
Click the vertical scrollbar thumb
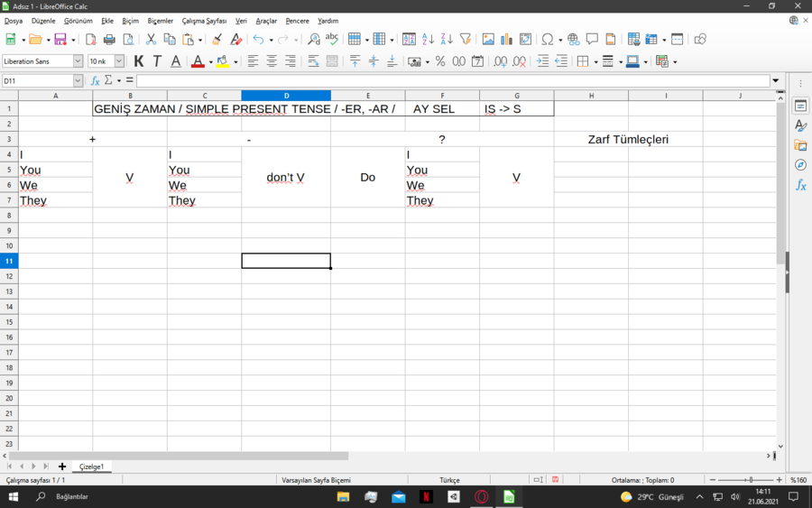781,185
